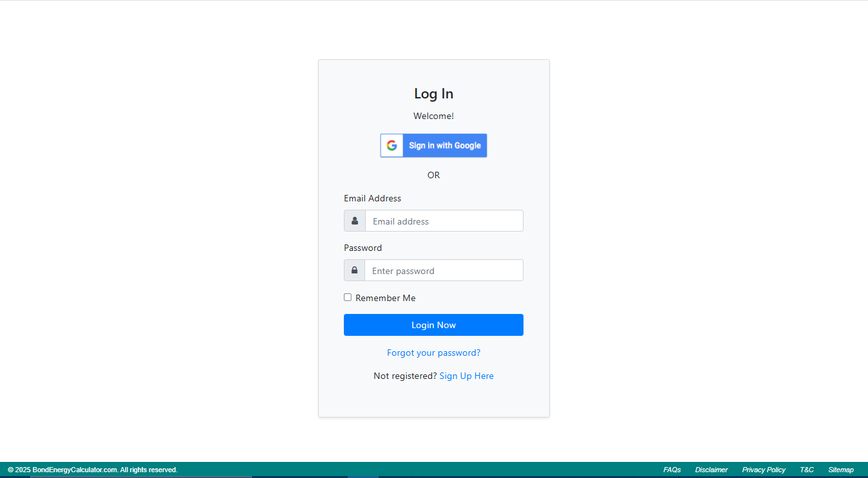868x478 pixels.
Task: Click the Log In heading text
Action: tap(433, 94)
